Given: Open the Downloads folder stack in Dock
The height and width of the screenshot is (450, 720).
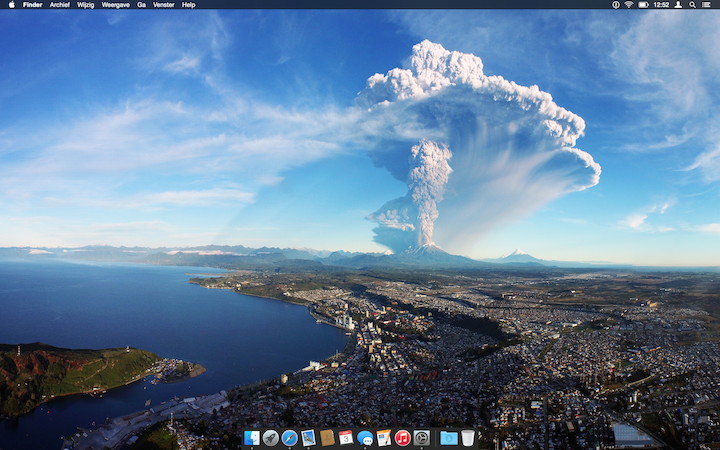Looking at the screenshot, I should coord(448,438).
